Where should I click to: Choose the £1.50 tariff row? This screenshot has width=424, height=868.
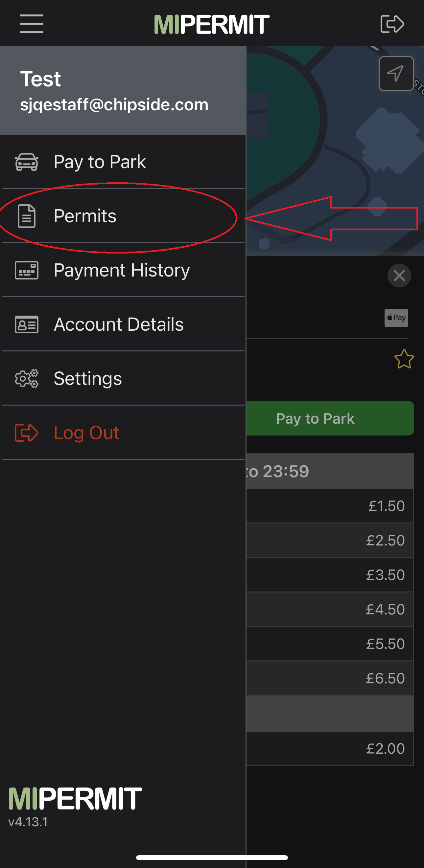click(x=330, y=506)
